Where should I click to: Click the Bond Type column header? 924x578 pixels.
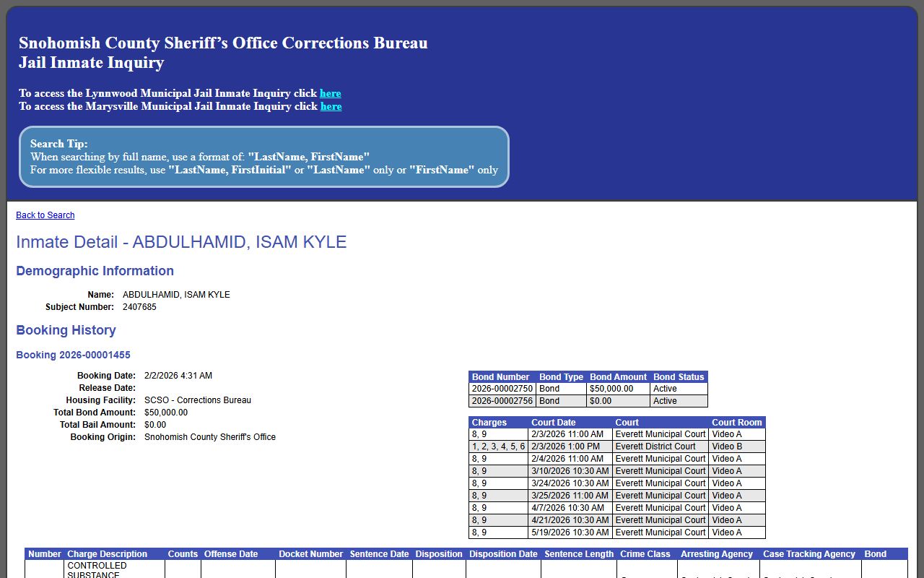tap(562, 377)
